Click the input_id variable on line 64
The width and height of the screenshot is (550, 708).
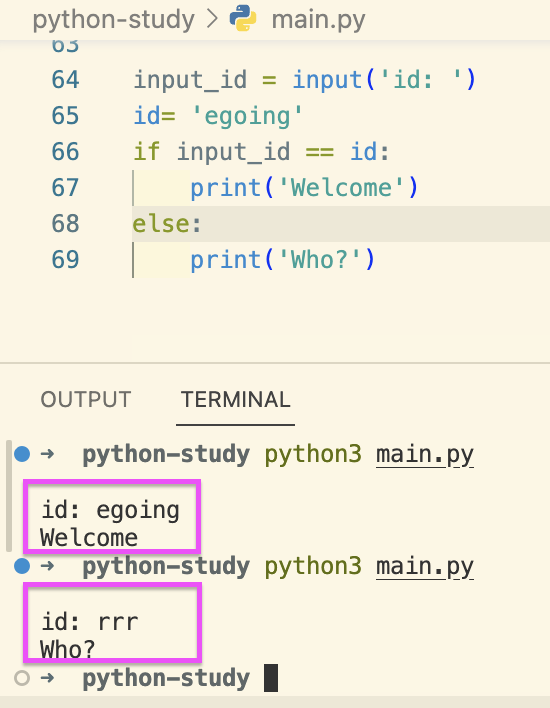[190, 80]
